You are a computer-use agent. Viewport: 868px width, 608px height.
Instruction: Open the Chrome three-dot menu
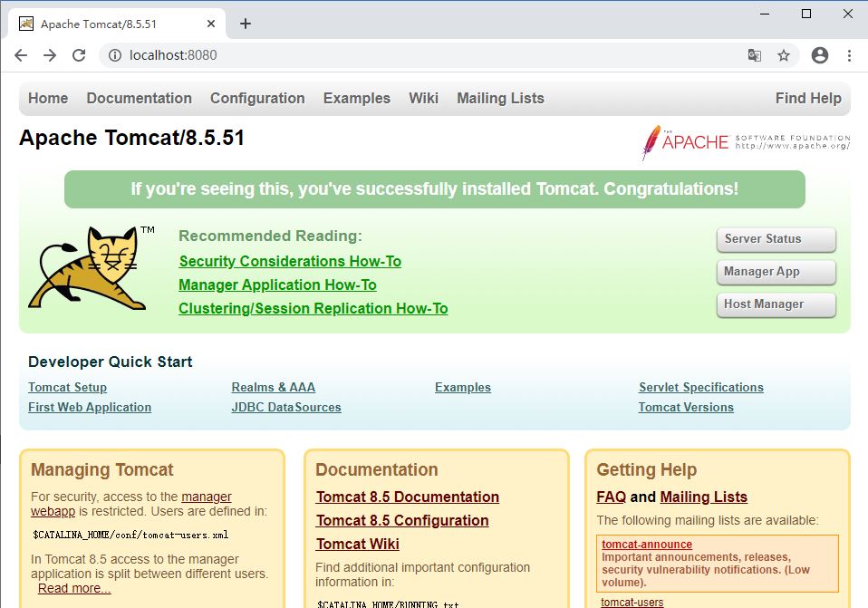click(x=849, y=54)
